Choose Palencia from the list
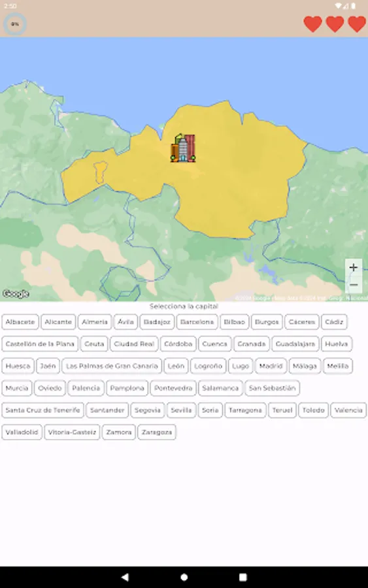 (86, 388)
